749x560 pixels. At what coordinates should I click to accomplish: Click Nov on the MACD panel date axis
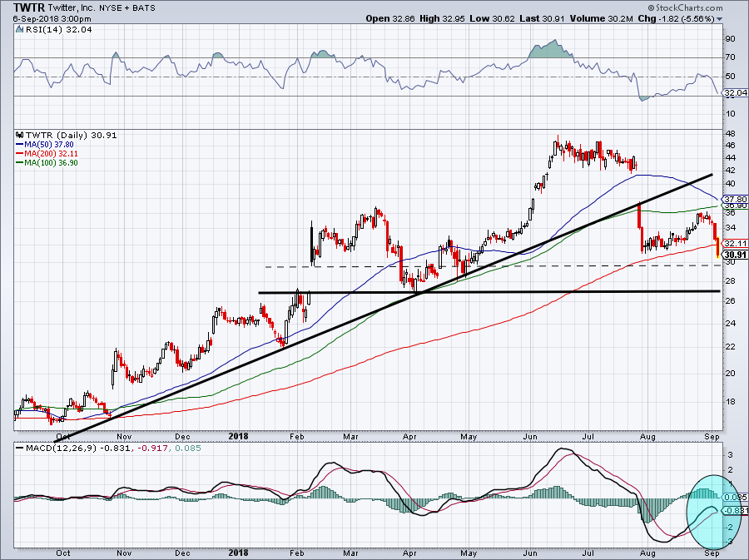124,553
